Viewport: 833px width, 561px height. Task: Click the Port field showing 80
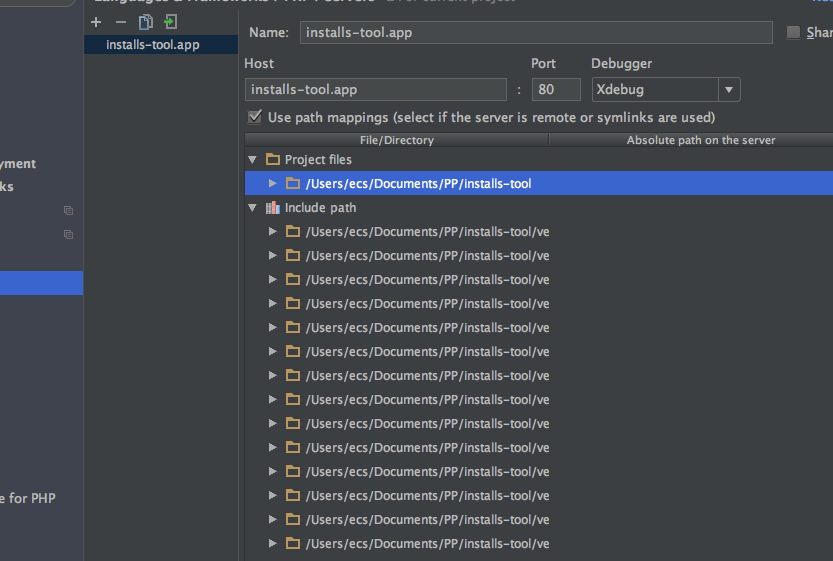[556, 90]
